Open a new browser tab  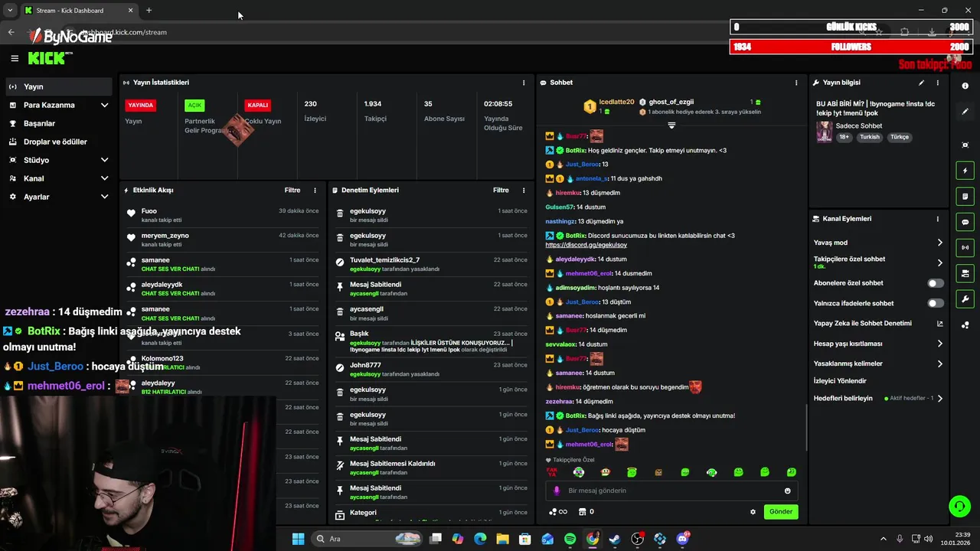point(149,11)
